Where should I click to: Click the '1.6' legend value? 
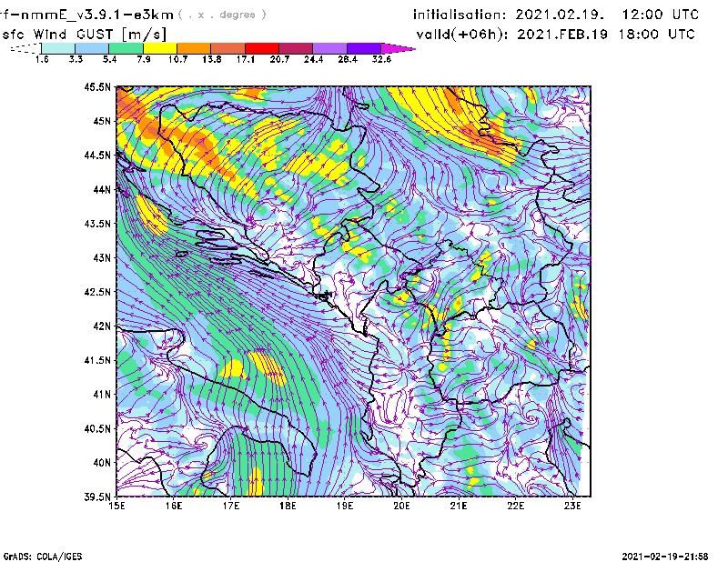(x=42, y=59)
